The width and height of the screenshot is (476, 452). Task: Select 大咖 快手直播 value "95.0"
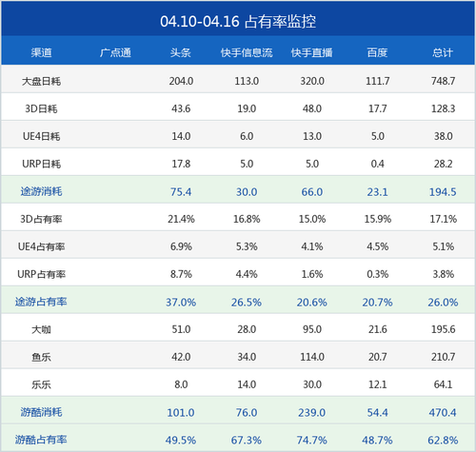coord(312,329)
